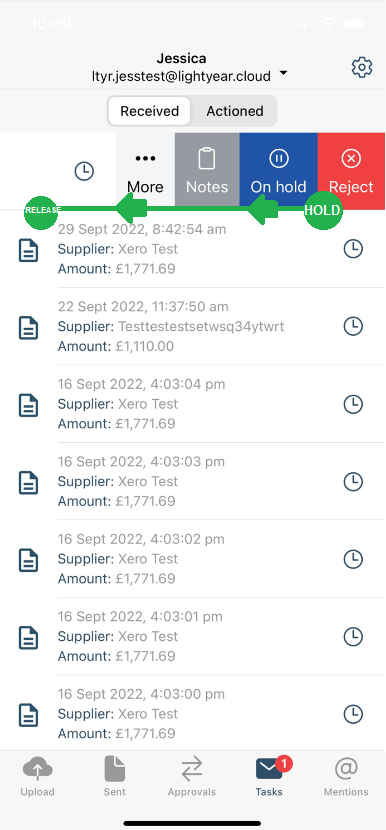386x830 pixels.
Task: Click document icon for 4:03:00 pm bill
Action: 29,714
